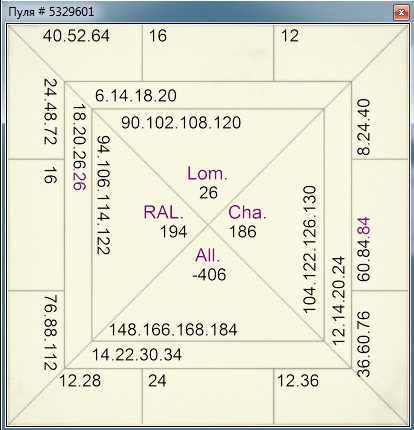This screenshot has height=430, width=414.
Task: Select the 40.52.64 whist cell
Action: coord(76,36)
